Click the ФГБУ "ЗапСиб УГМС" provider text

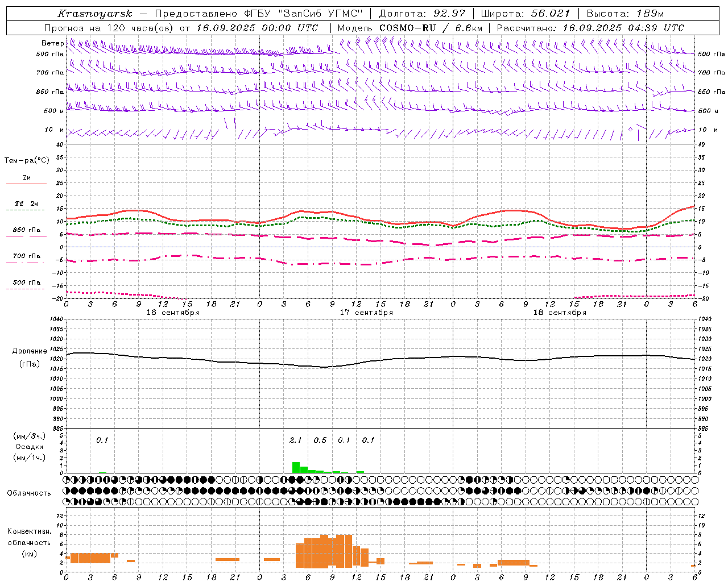[304, 14]
